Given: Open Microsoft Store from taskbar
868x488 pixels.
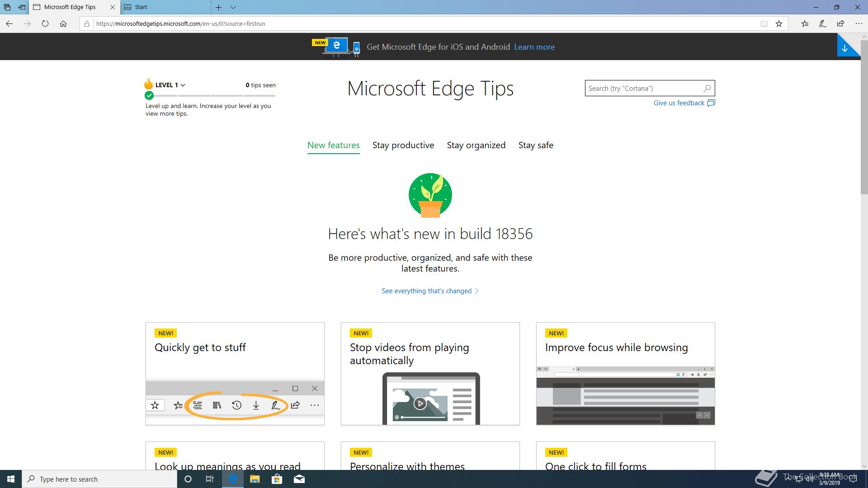Looking at the screenshot, I should coord(277,479).
